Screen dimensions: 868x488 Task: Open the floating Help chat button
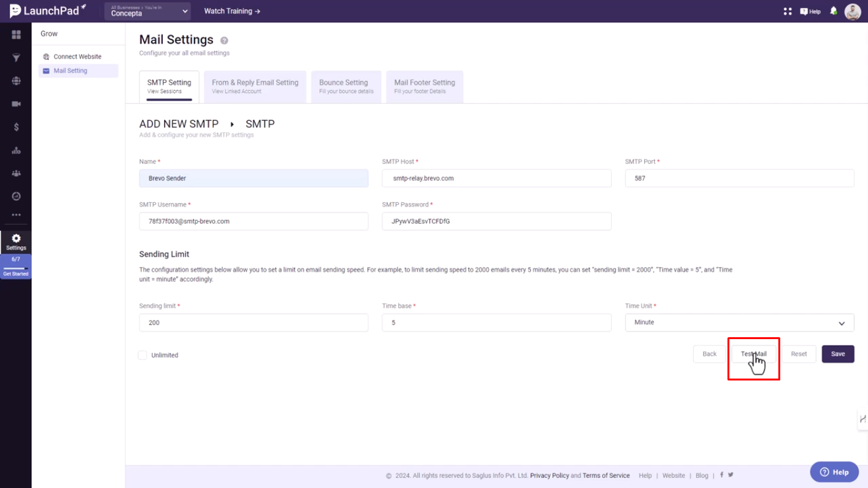point(834,472)
